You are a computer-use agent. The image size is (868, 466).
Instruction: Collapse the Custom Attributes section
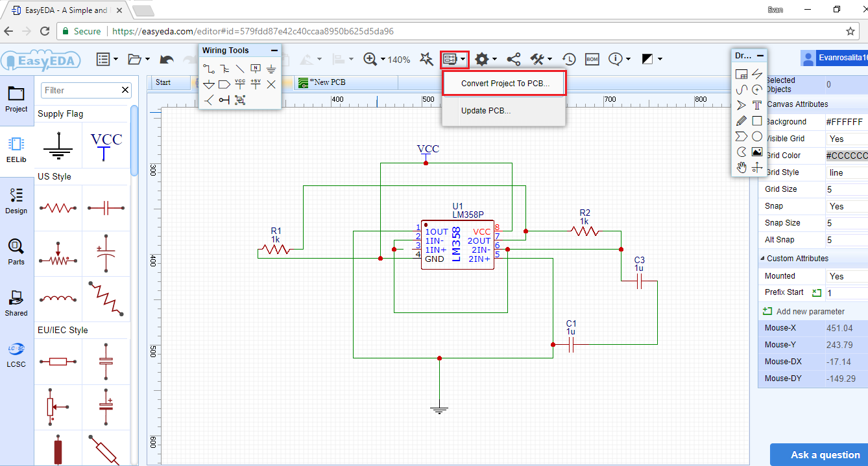point(763,259)
